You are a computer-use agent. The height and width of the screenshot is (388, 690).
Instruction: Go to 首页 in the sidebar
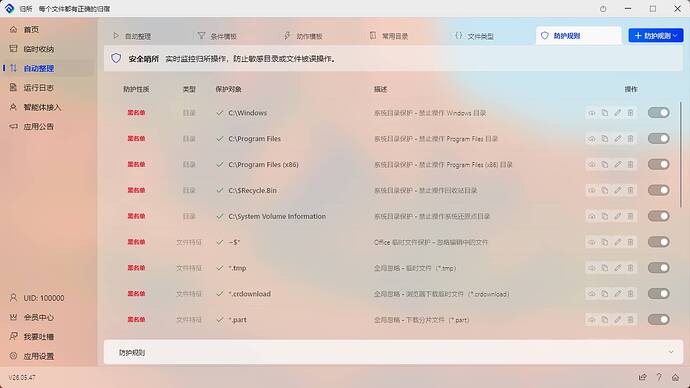coord(48,29)
